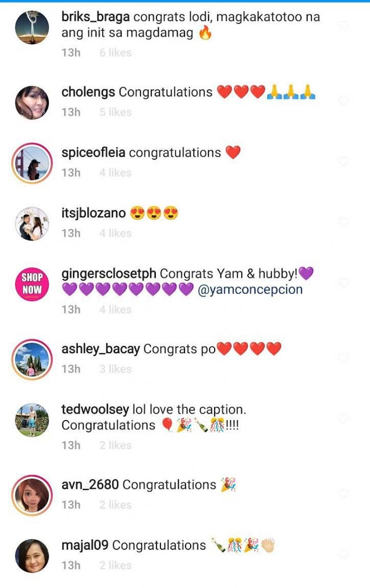Heart the avn_2680 comment
The height and width of the screenshot is (588, 370).
343,494
